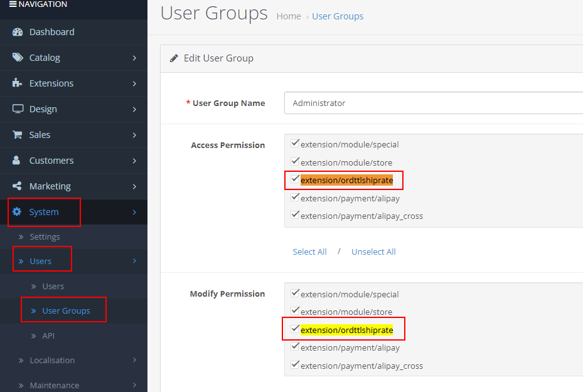Click the Dashboard palette icon
Screen dimensions: 583x392
18,32
